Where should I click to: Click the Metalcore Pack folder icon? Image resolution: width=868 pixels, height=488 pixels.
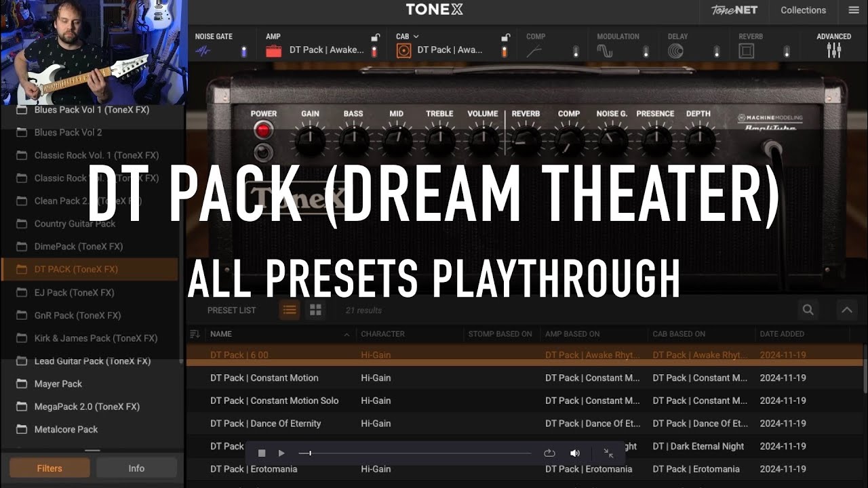(22, 429)
